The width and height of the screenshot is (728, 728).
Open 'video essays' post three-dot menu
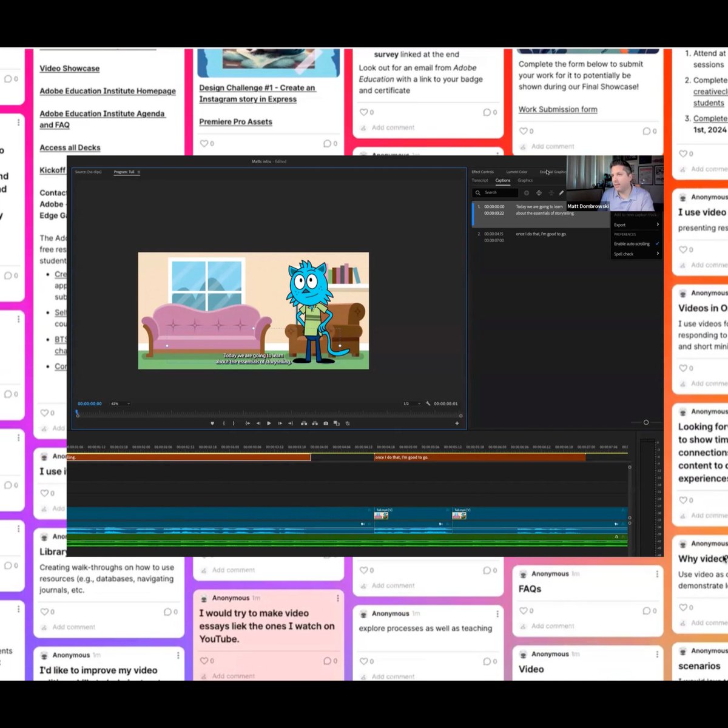[x=337, y=598]
